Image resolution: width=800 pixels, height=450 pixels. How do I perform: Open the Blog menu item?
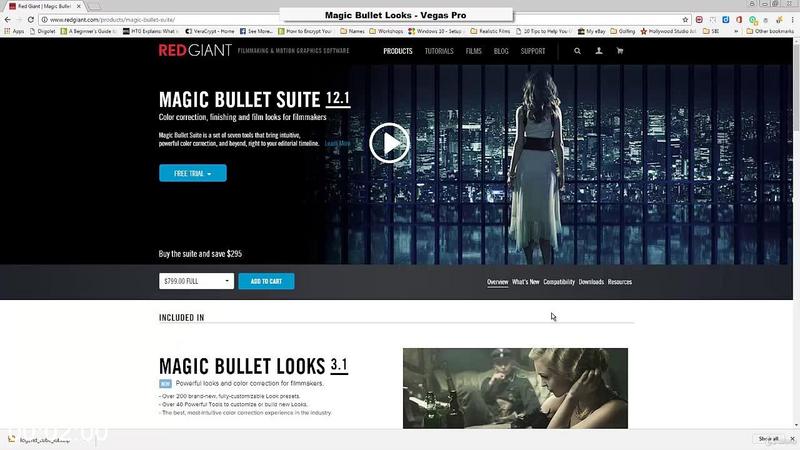501,51
